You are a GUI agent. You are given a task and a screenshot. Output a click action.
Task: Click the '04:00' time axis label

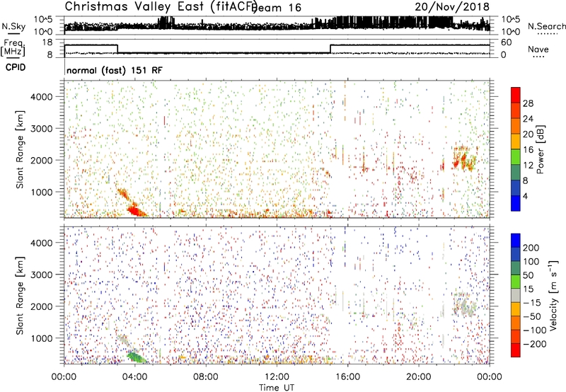(134, 377)
